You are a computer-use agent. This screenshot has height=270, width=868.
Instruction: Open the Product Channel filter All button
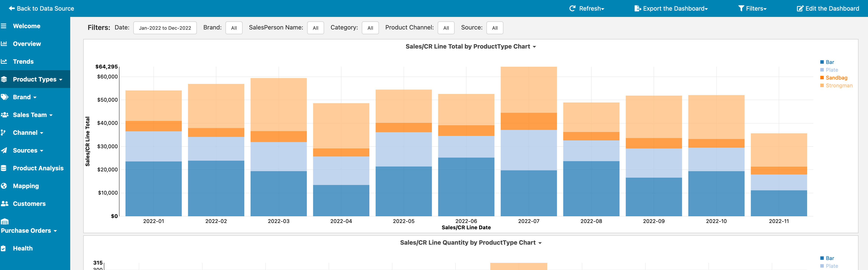tap(446, 28)
